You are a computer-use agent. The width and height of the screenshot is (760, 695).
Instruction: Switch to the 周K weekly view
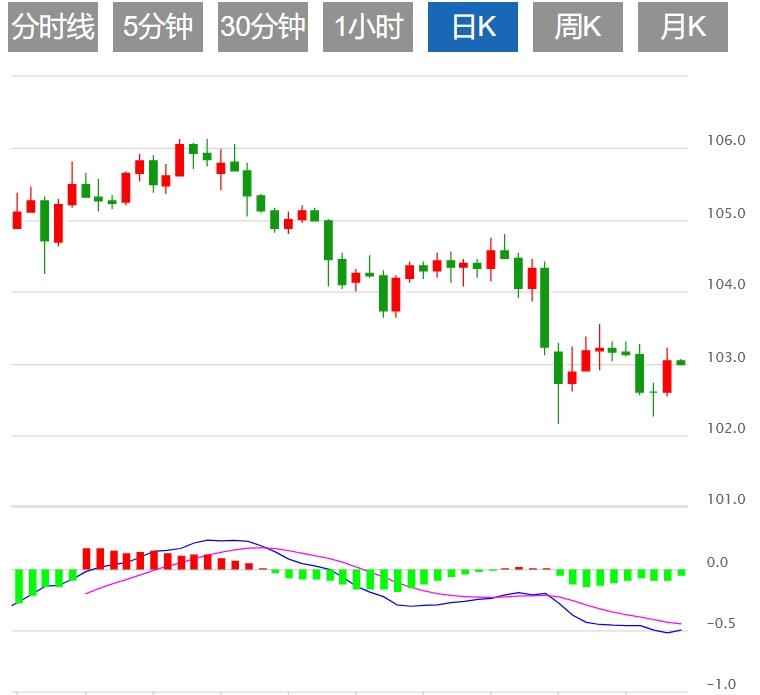578,27
